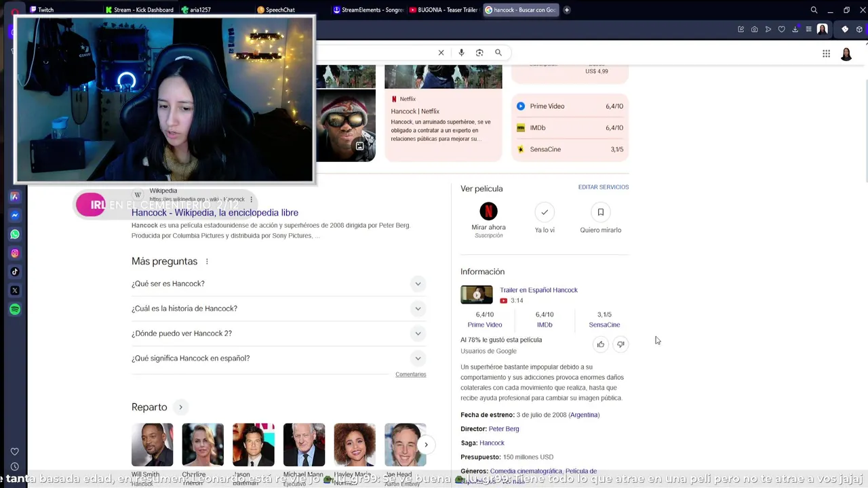Add page to bookmarks heart icon
868x488 pixels.
[x=781, y=29]
